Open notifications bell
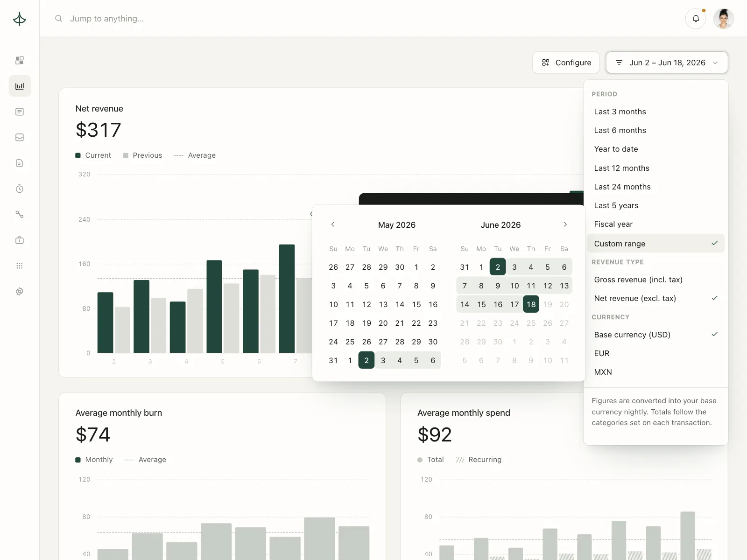The height and width of the screenshot is (560, 747). [696, 19]
